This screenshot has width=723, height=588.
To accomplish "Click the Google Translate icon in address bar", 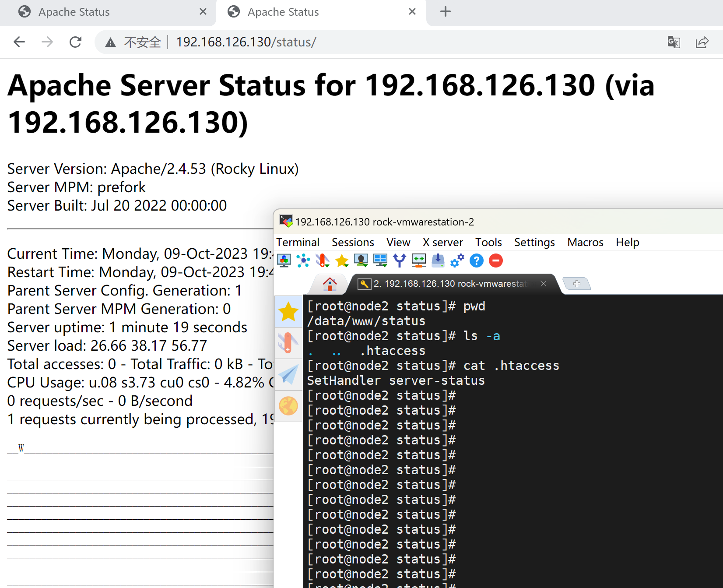I will click(x=674, y=42).
